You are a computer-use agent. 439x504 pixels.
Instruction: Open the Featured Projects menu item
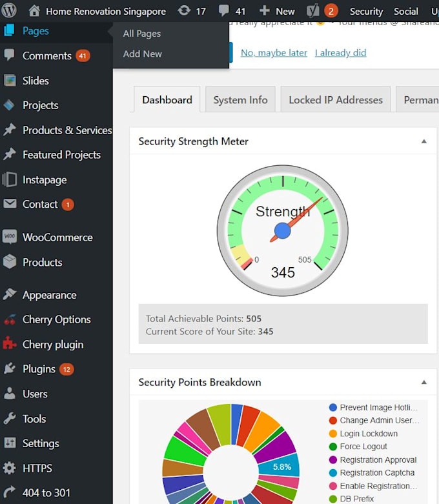pos(56,155)
